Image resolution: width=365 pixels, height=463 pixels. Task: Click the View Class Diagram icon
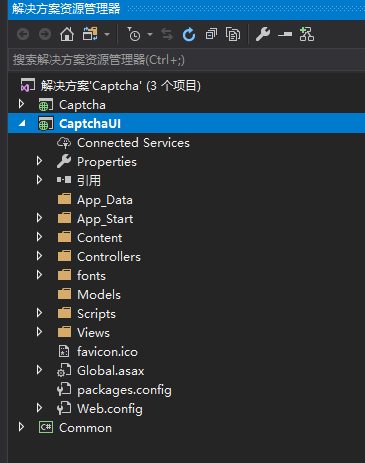[x=307, y=34]
